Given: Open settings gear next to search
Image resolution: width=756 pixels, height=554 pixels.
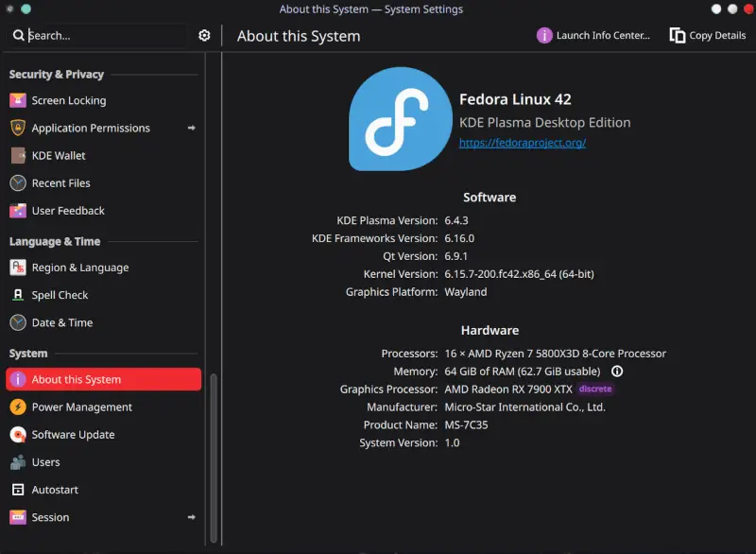Looking at the screenshot, I should (x=204, y=35).
